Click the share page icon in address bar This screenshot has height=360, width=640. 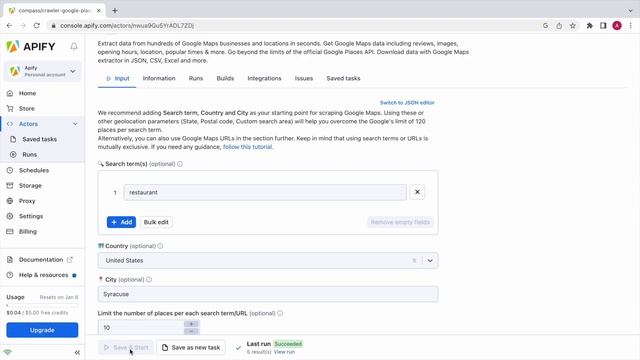559,26
